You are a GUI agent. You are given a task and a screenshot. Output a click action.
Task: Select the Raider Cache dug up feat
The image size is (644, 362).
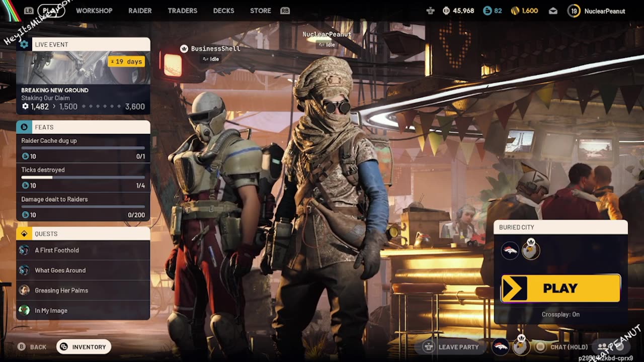pyautogui.click(x=83, y=148)
